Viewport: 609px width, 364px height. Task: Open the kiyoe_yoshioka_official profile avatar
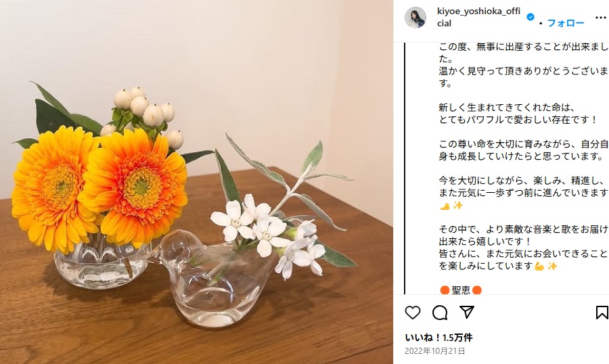tap(415, 18)
